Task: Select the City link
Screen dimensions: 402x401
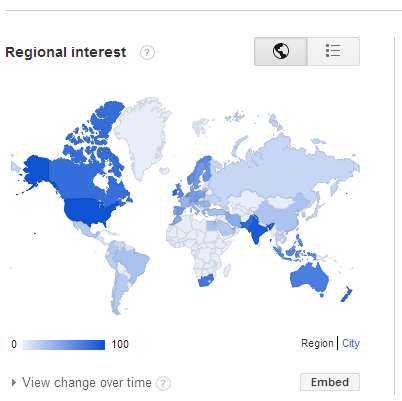Action: pyautogui.click(x=351, y=343)
